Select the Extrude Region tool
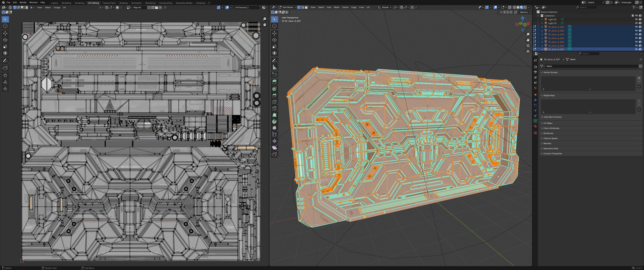The width and height of the screenshot is (644, 270). pyautogui.click(x=274, y=82)
